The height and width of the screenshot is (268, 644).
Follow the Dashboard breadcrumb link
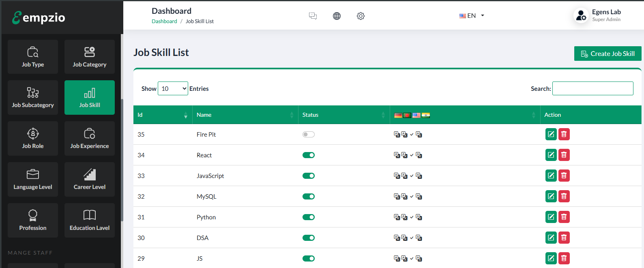click(x=164, y=21)
